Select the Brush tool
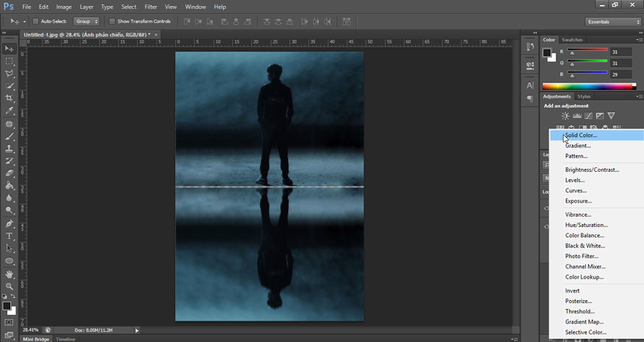Viewport: 644px width, 342px height. tap(9, 136)
